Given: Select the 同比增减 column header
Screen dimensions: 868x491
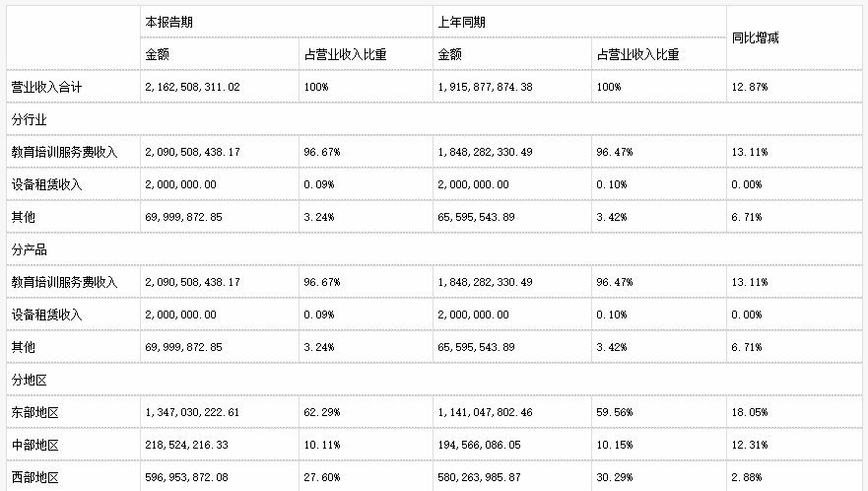Looking at the screenshot, I should [755, 37].
